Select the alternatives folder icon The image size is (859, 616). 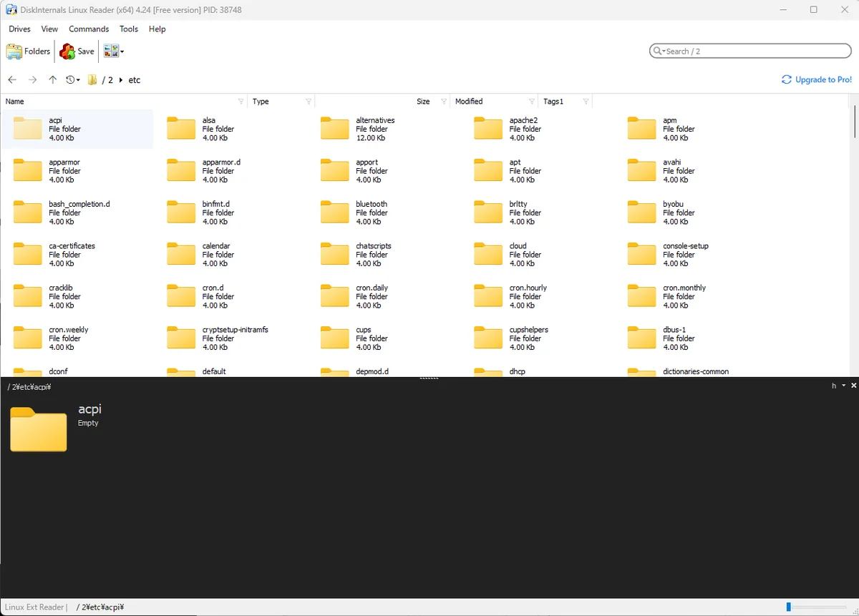click(x=335, y=129)
